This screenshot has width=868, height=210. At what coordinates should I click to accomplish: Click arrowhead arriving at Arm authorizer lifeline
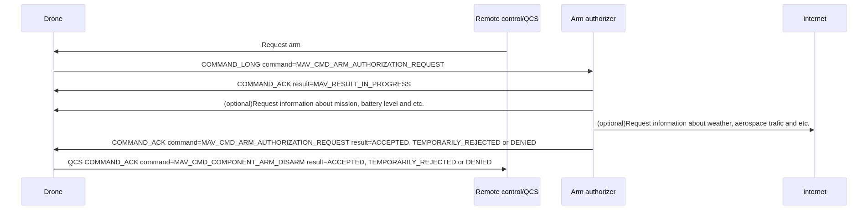[590, 71]
